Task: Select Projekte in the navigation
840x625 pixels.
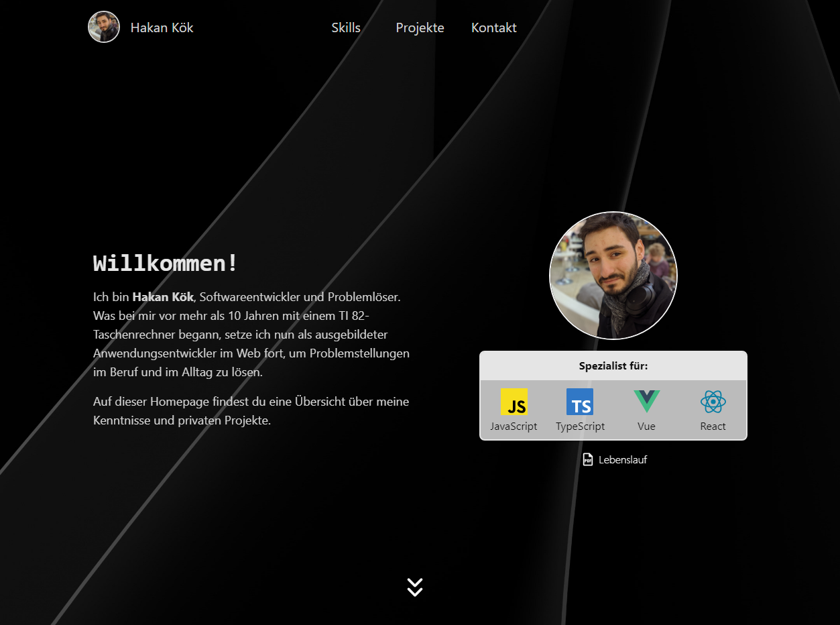Action: pos(420,27)
